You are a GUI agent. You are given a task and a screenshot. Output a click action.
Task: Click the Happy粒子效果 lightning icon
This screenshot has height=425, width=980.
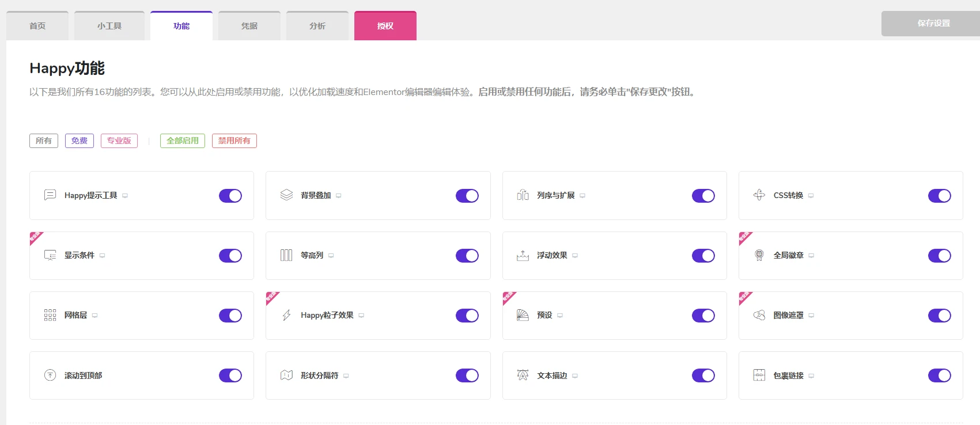[x=286, y=315]
